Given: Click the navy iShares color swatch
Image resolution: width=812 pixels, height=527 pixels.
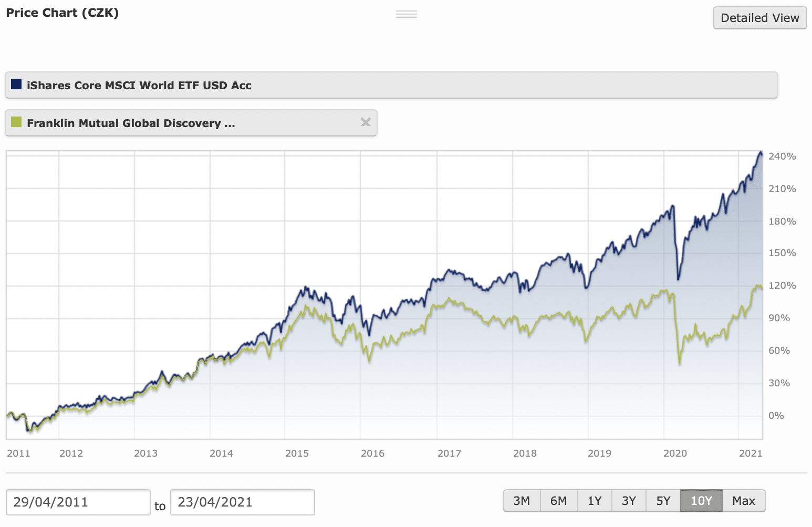Looking at the screenshot, I should click(16, 84).
